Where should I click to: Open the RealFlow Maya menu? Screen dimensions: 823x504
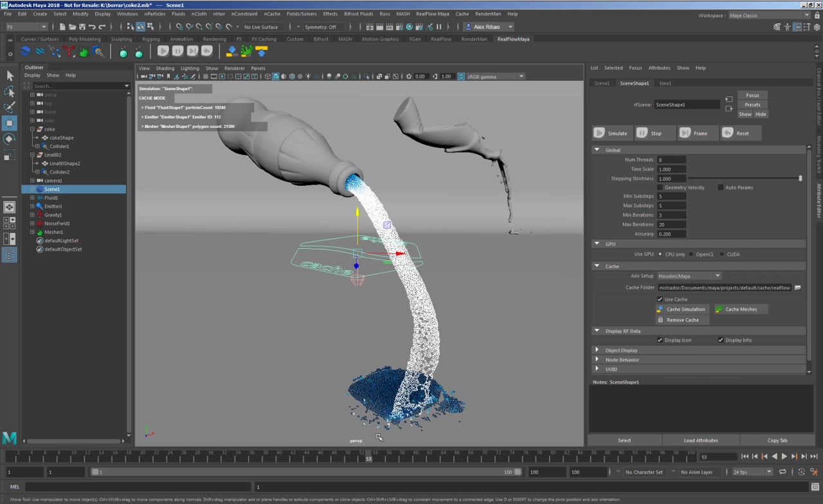coord(432,14)
